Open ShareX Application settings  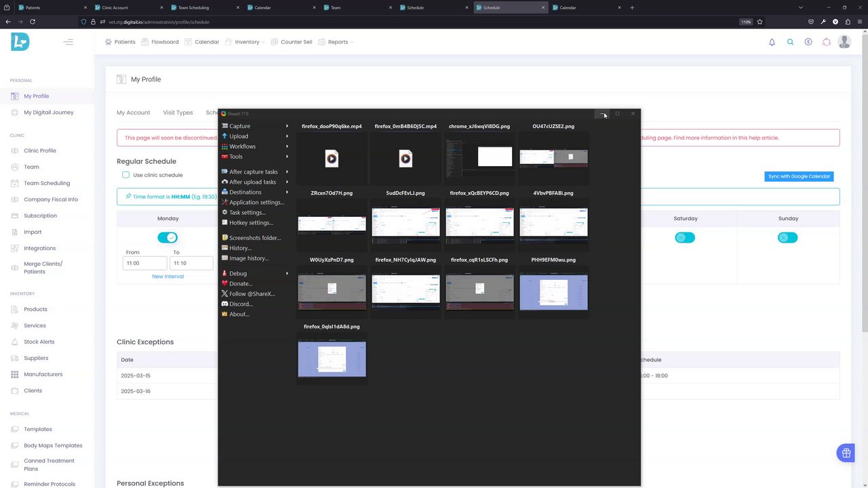255,202
